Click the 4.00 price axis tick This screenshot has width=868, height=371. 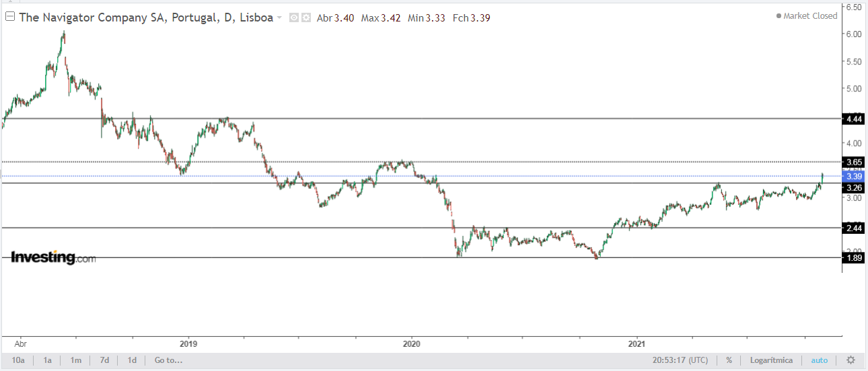point(853,143)
